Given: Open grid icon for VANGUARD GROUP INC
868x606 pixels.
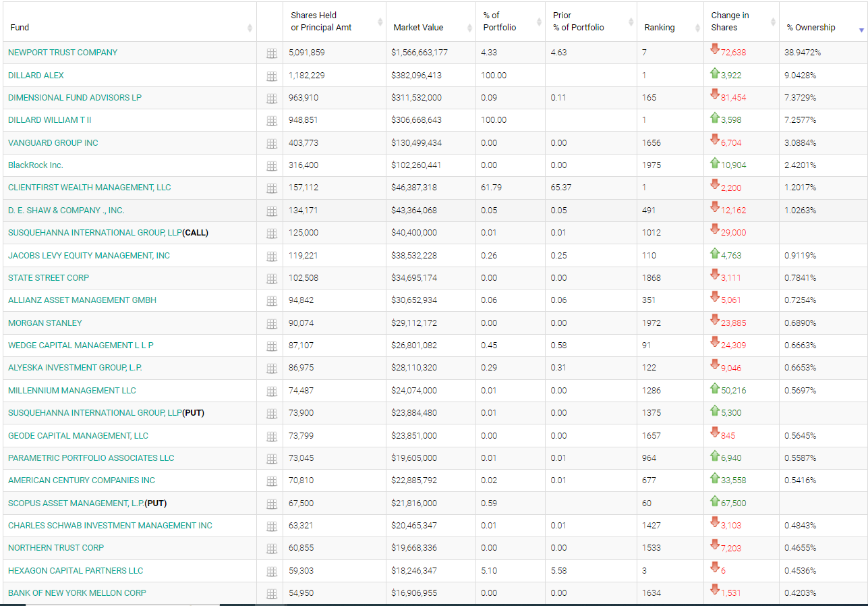Looking at the screenshot, I should click(x=272, y=144).
